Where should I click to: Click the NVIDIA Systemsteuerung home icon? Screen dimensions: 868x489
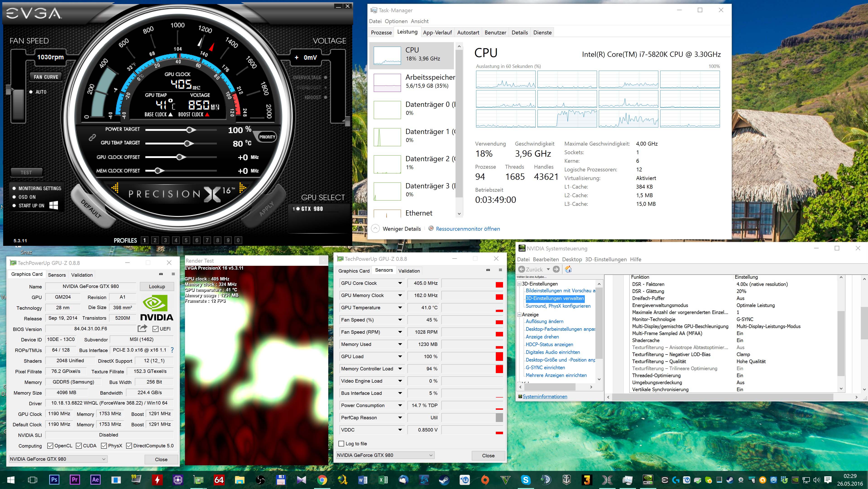point(568,269)
